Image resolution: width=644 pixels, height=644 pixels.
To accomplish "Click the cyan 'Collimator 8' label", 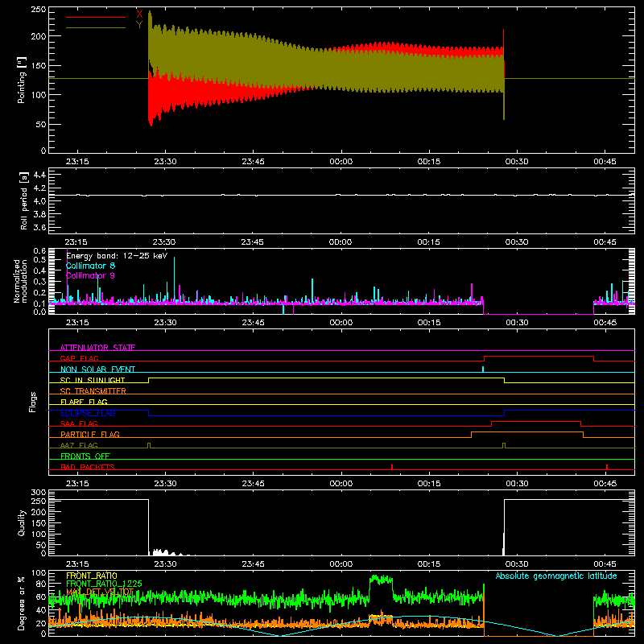I will coord(90,266).
